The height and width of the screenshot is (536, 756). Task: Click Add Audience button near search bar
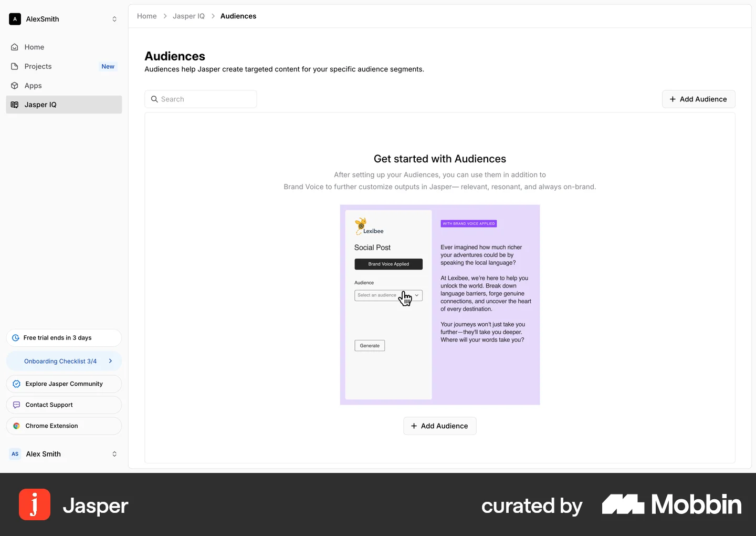[x=699, y=99]
